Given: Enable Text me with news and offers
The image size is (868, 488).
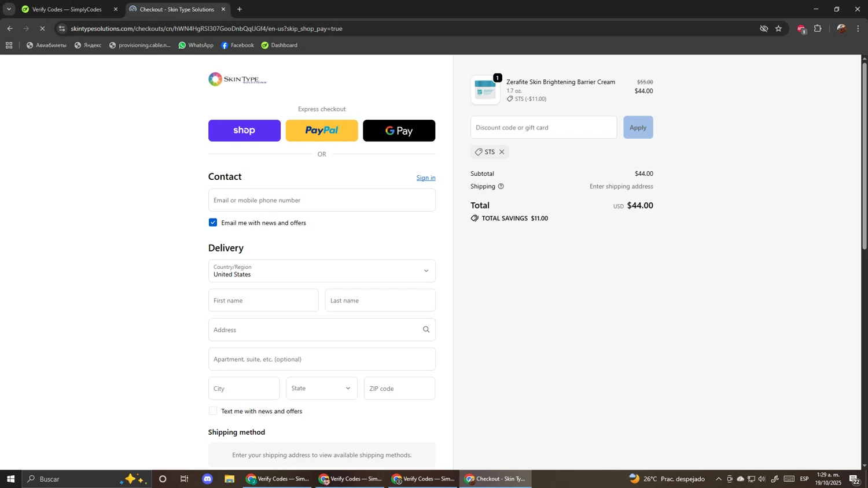Looking at the screenshot, I should pos(213,411).
